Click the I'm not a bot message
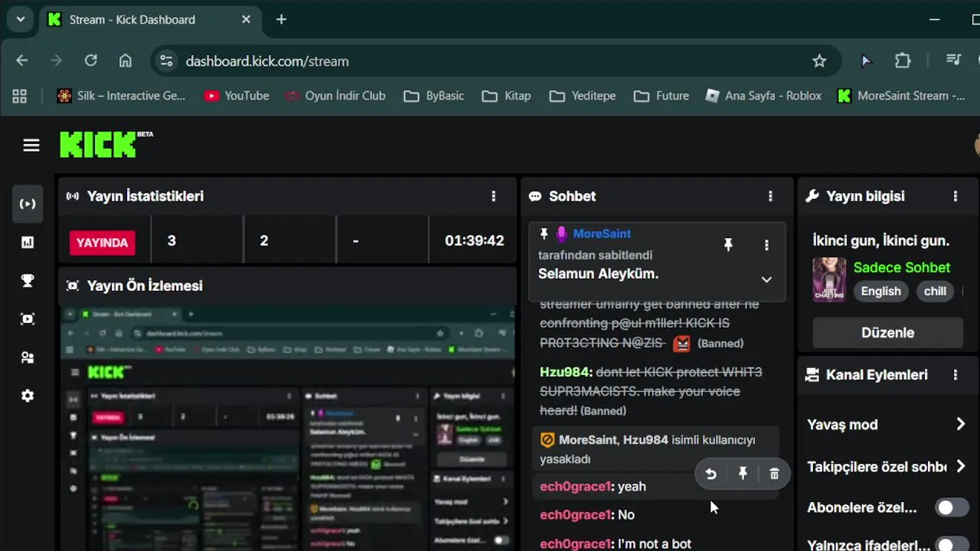The image size is (980, 551). [x=655, y=543]
